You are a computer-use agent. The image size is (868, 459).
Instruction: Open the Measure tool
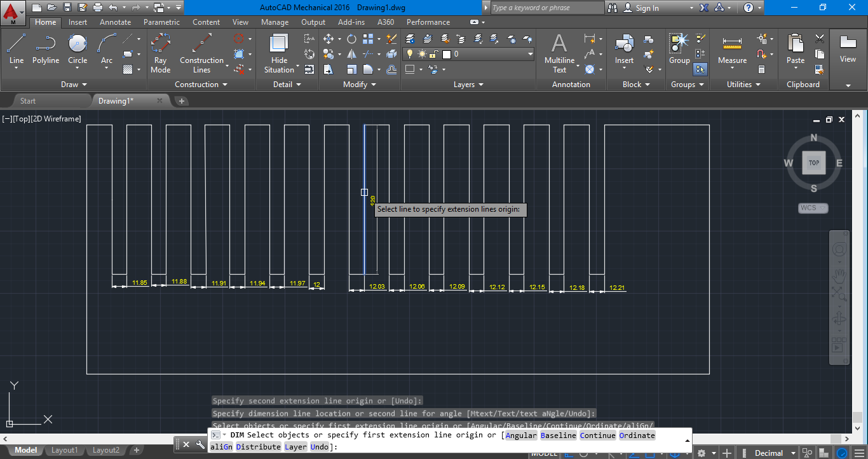pyautogui.click(x=732, y=50)
